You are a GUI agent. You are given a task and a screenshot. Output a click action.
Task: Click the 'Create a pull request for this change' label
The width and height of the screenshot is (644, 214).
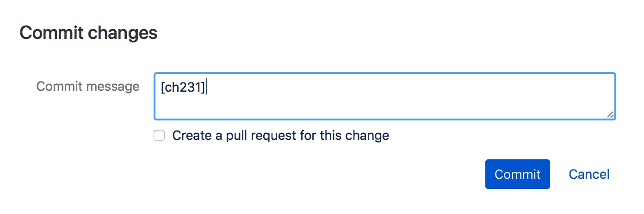280,136
